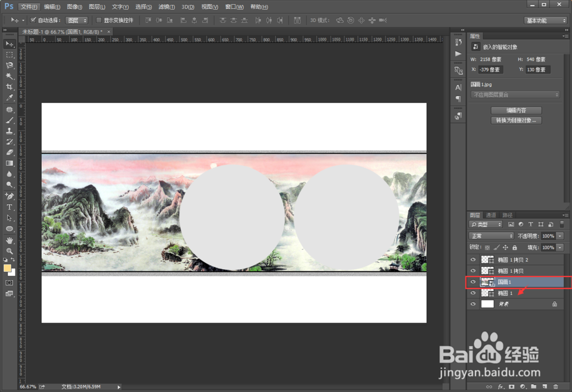Add layer mask icon
572x392 pixels.
pyautogui.click(x=512, y=386)
